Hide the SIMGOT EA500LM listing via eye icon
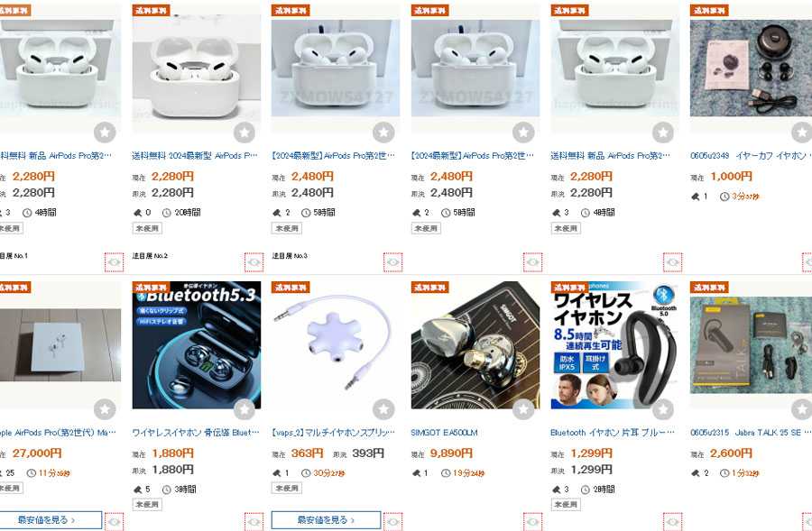Screen dimensions: 812x531 point(533,522)
